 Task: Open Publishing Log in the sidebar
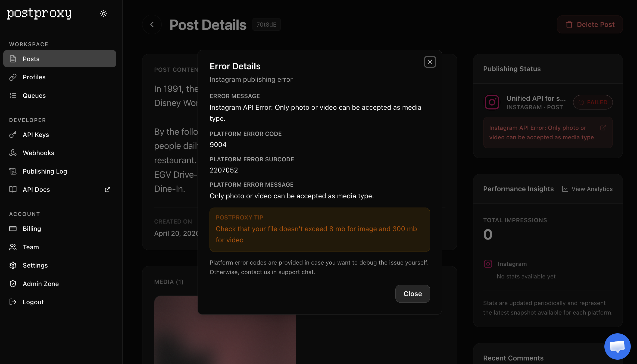click(x=60, y=171)
